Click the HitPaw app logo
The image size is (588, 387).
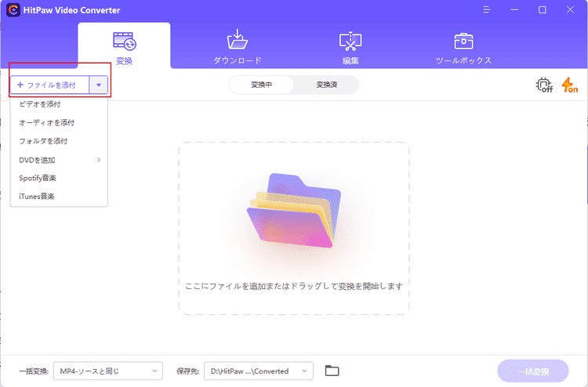click(13, 9)
